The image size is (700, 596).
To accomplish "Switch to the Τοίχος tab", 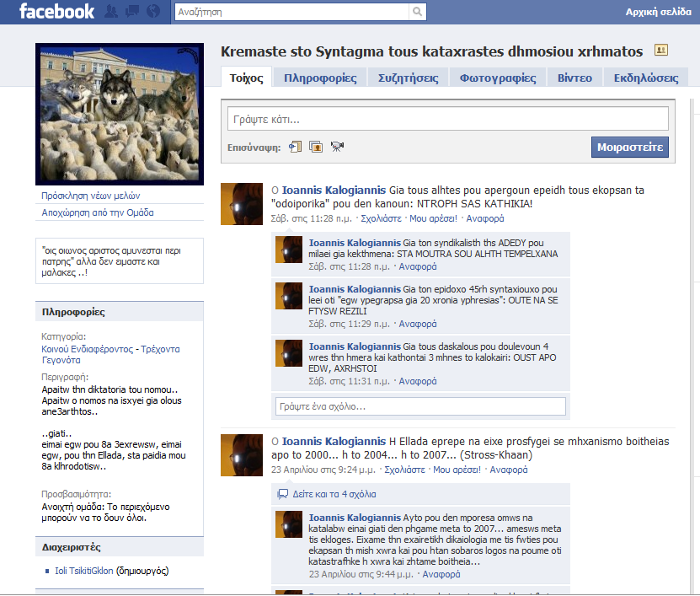I will tap(247, 78).
